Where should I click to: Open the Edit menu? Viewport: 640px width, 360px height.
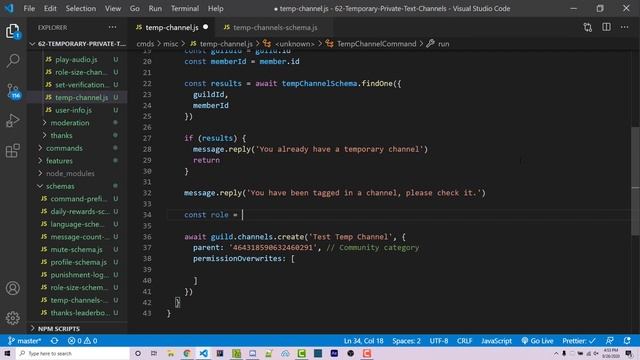(x=50, y=8)
